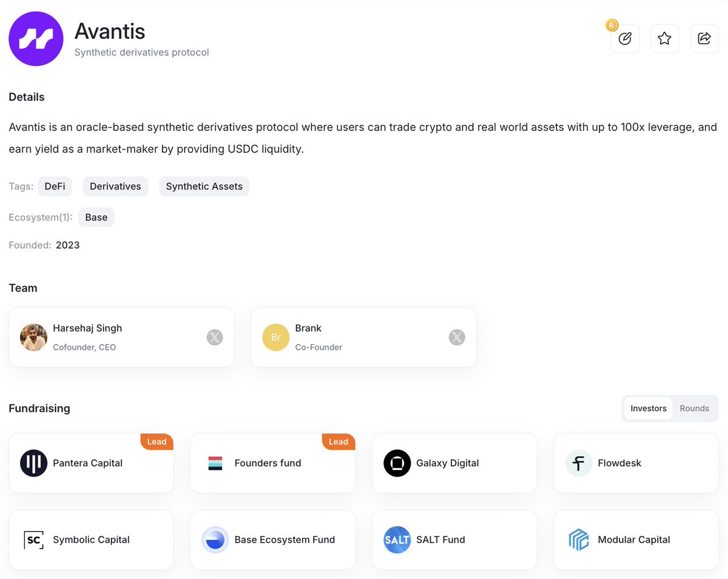728x579 pixels.
Task: Select the Derivatives tag
Action: [115, 186]
